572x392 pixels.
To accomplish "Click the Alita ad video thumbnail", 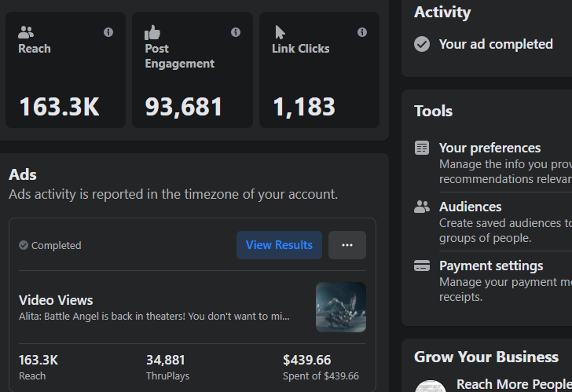I will click(341, 307).
